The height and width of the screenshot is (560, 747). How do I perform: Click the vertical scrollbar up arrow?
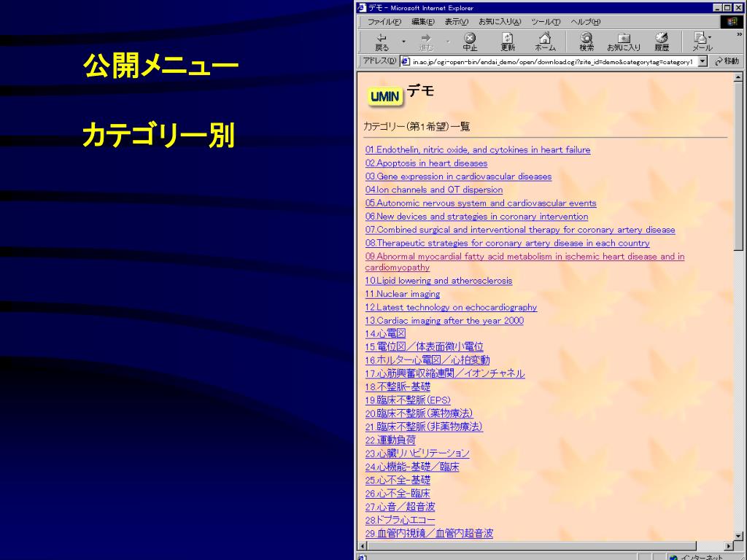pyautogui.click(x=738, y=77)
